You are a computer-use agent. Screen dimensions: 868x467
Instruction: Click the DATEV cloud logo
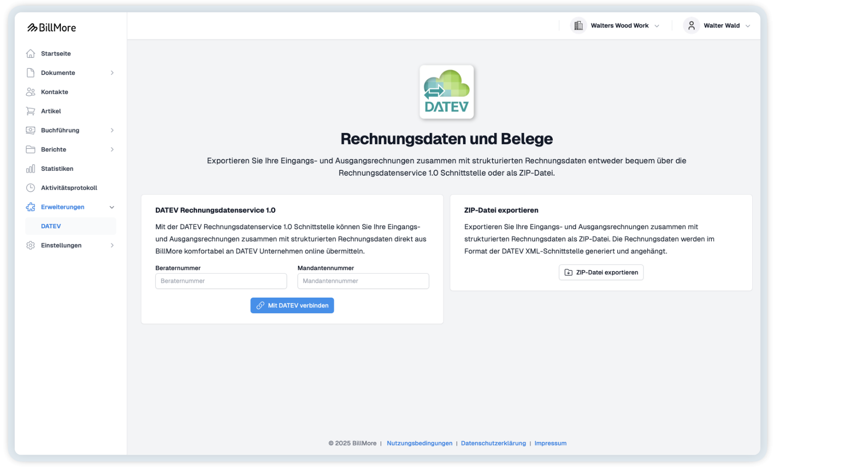[446, 92]
